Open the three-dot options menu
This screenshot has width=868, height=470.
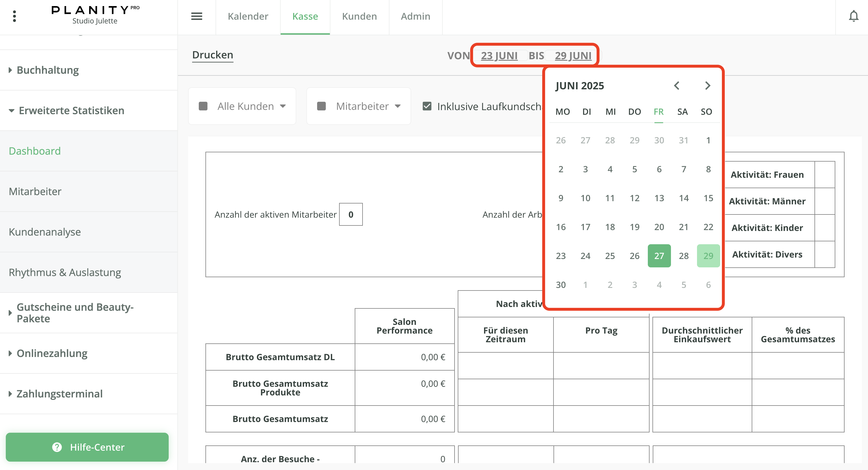click(x=14, y=16)
